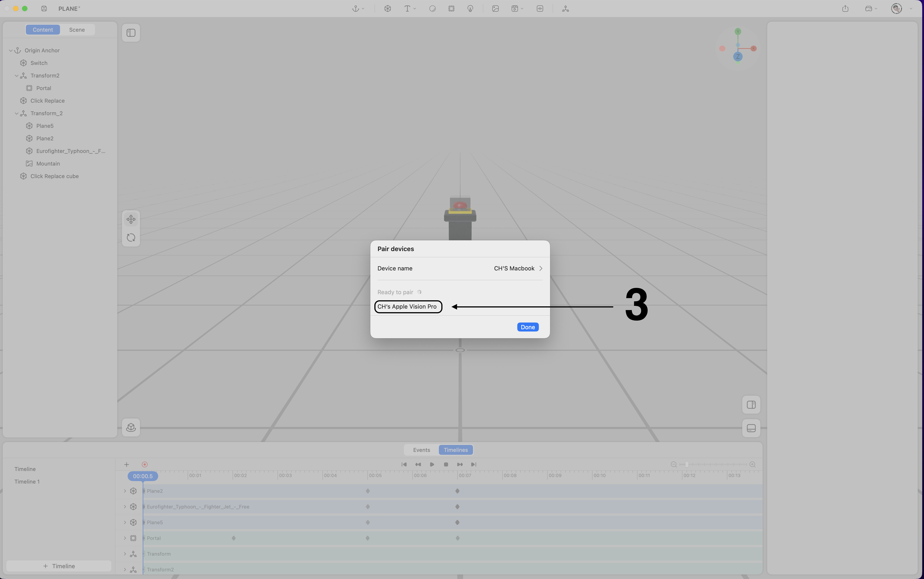
Task: Select CH's Apple Vision Pro device
Action: [x=407, y=307]
